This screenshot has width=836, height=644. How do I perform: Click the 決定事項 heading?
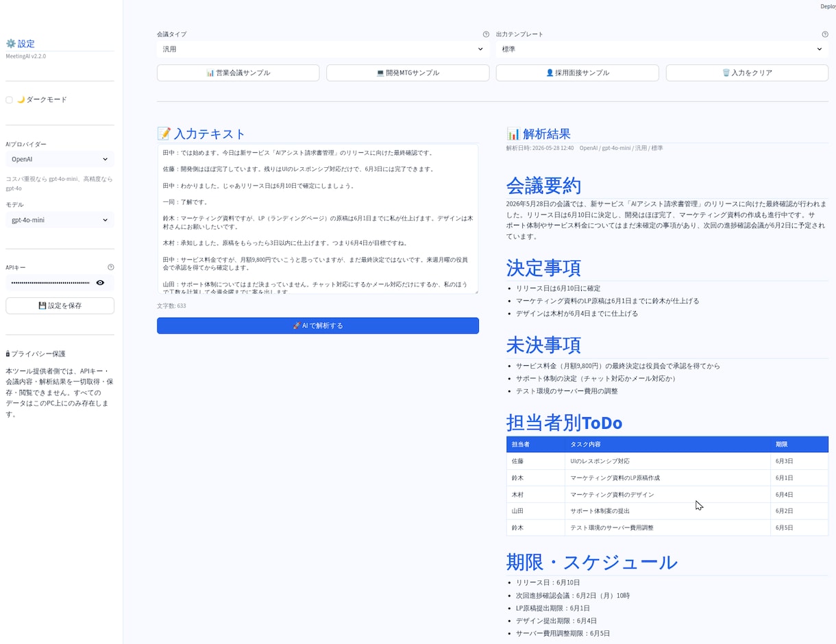(544, 267)
